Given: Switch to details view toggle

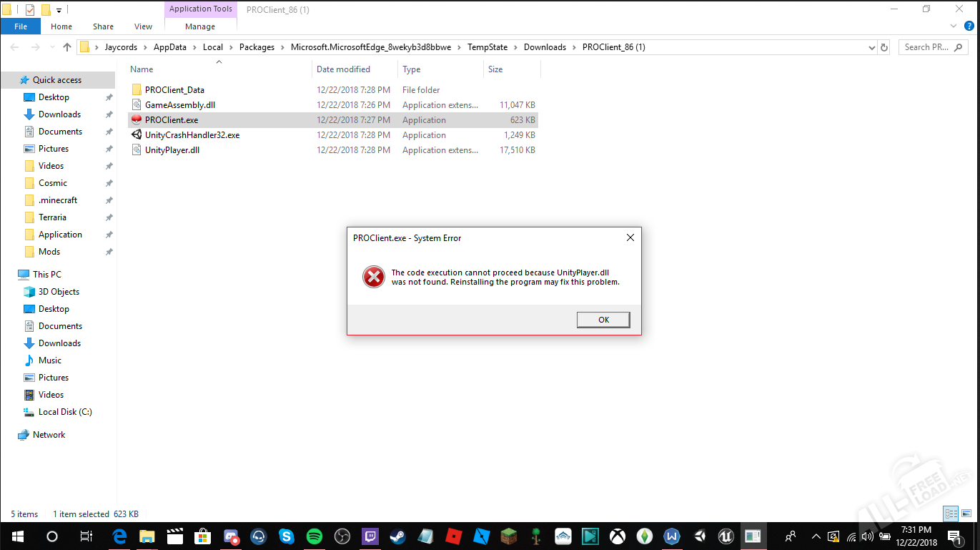Looking at the screenshot, I should pos(951,514).
